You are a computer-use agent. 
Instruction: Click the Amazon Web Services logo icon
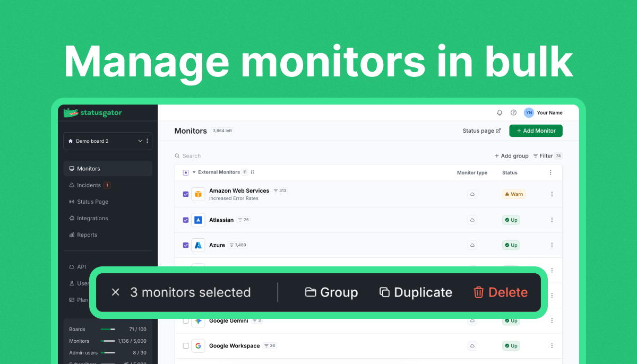pos(198,194)
